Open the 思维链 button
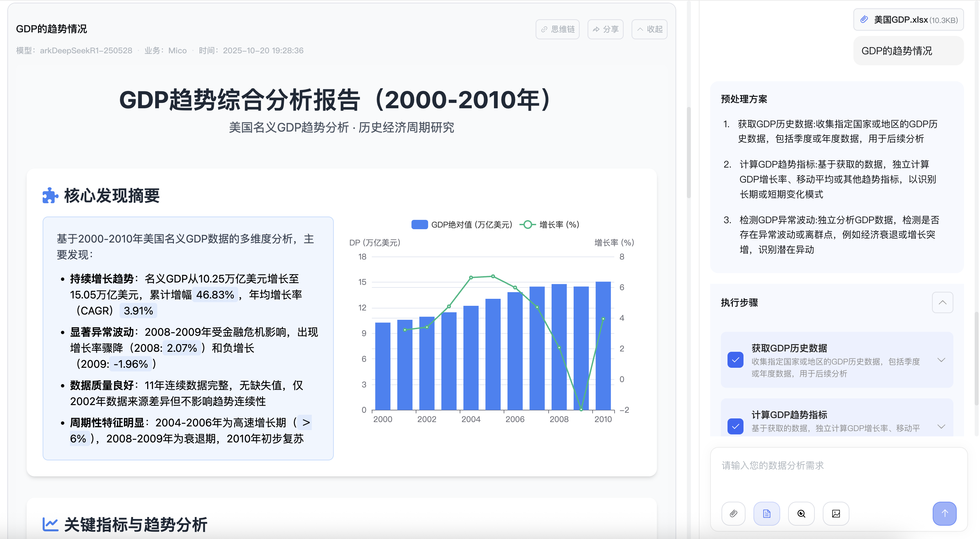This screenshot has width=980, height=539. tap(557, 29)
